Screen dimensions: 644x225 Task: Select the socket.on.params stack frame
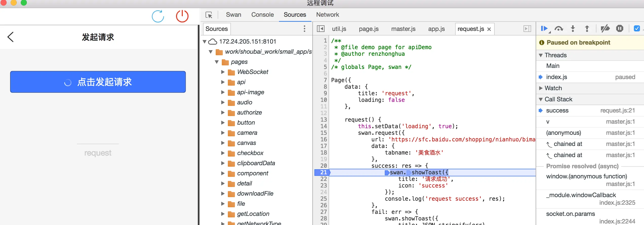point(590,217)
